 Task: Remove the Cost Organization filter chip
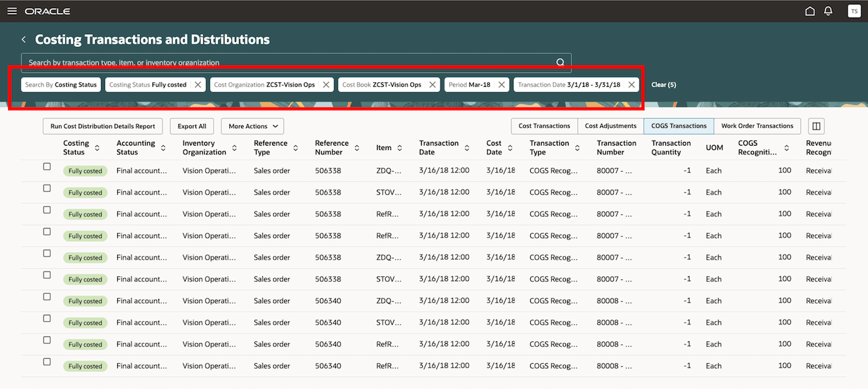(326, 85)
